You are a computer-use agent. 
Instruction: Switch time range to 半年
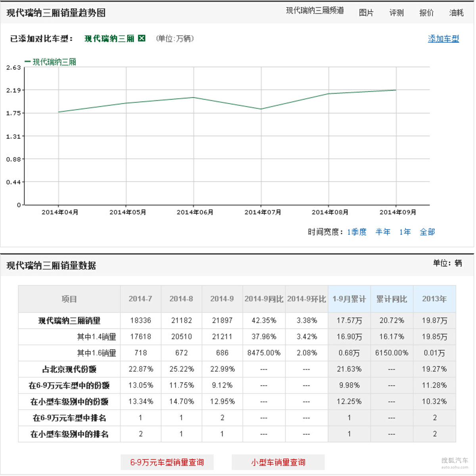(383, 232)
